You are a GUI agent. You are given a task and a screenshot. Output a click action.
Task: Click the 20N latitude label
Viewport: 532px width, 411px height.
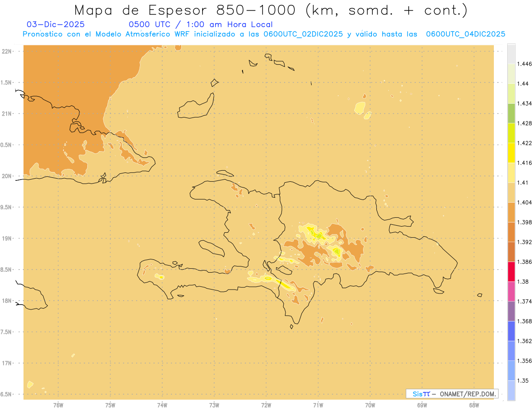7,176
